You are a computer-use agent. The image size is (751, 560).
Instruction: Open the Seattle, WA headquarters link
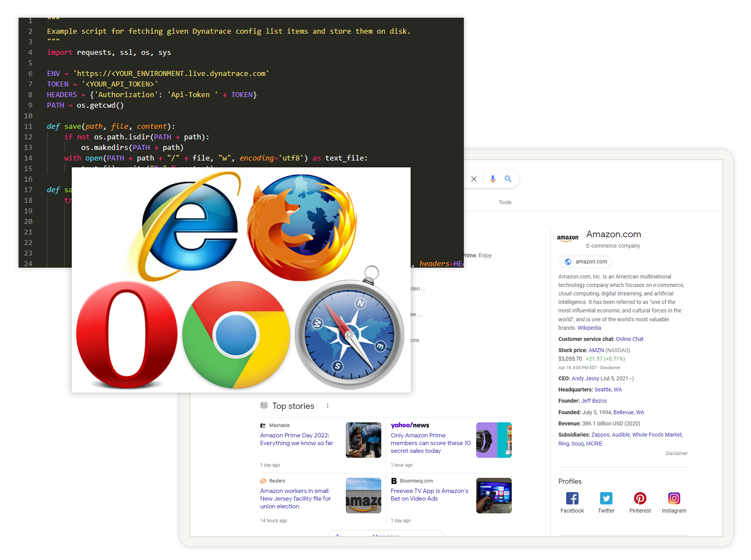(608, 390)
